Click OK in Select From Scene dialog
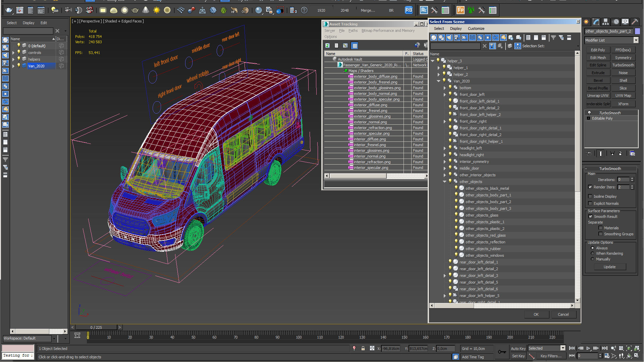 click(x=536, y=314)
